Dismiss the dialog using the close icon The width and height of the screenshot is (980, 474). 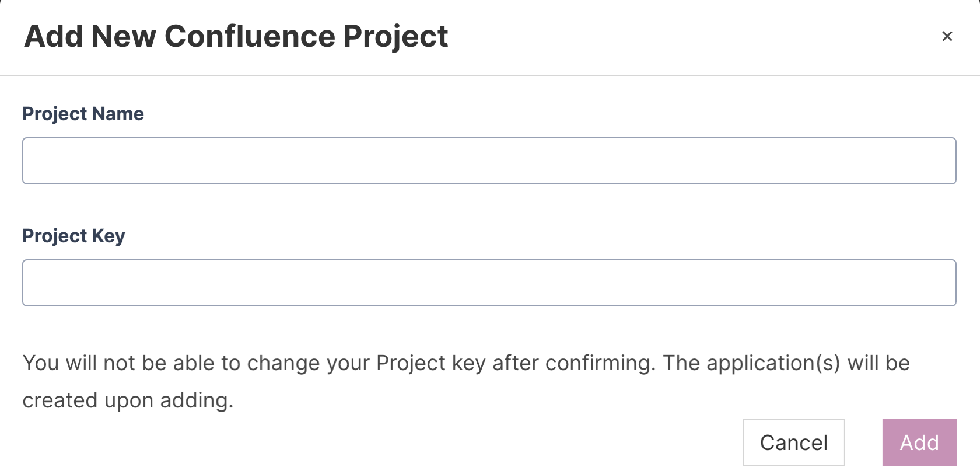tap(947, 36)
